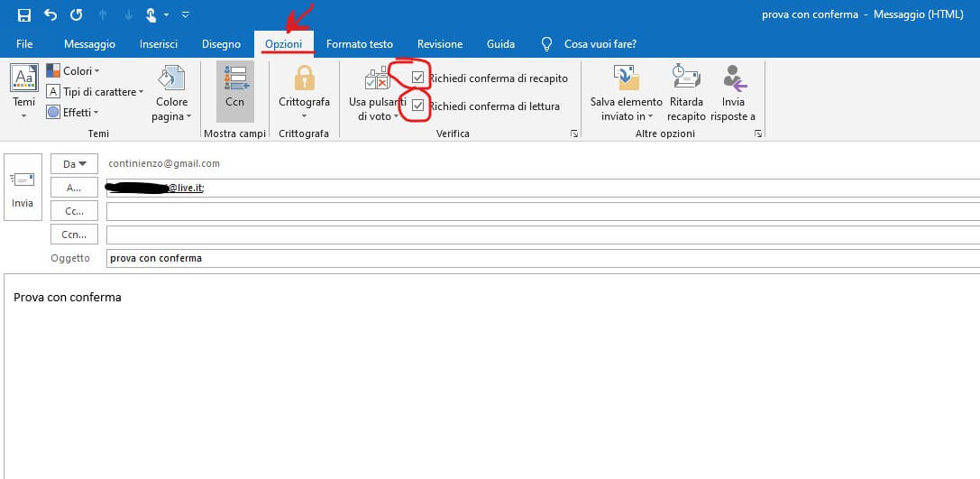Uncheck Richiedi conferma di lettura

tap(418, 106)
